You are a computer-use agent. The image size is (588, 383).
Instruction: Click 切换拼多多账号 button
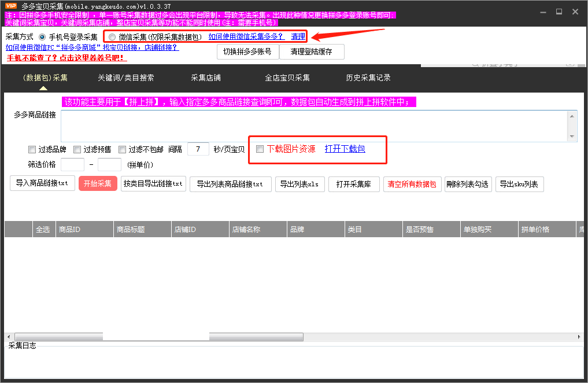point(247,51)
